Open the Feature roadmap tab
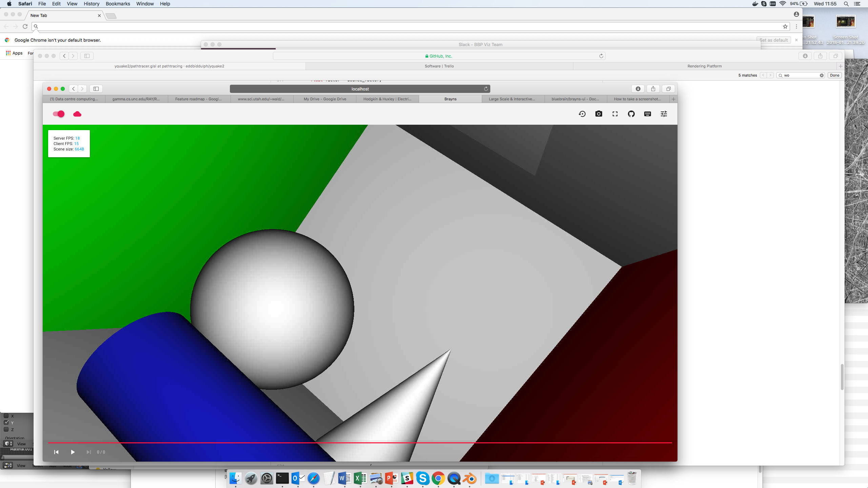 click(x=198, y=99)
